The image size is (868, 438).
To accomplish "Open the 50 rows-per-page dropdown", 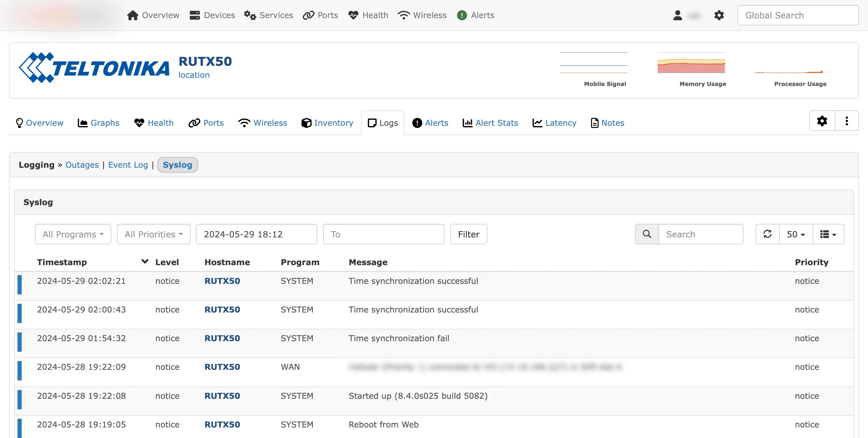I will pyautogui.click(x=796, y=234).
